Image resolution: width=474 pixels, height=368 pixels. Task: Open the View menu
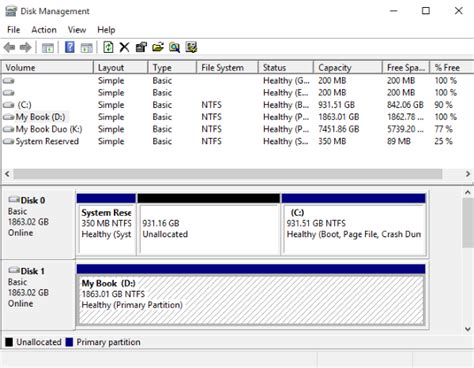[x=77, y=30]
